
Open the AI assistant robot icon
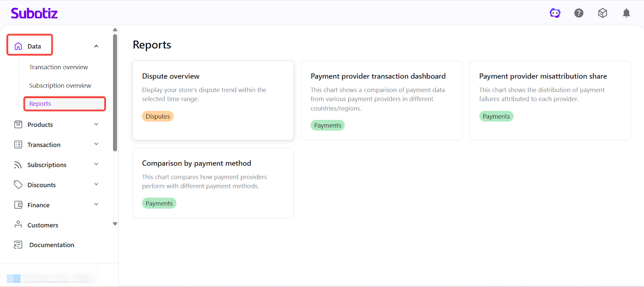[x=555, y=13]
